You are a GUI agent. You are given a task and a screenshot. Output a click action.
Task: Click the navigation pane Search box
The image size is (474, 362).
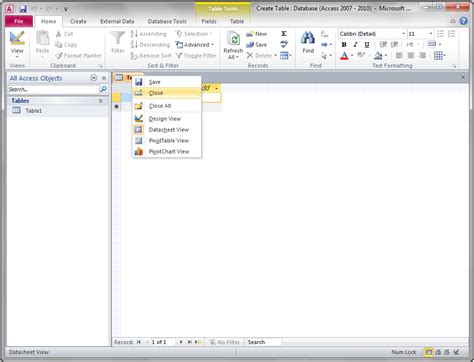(x=53, y=89)
